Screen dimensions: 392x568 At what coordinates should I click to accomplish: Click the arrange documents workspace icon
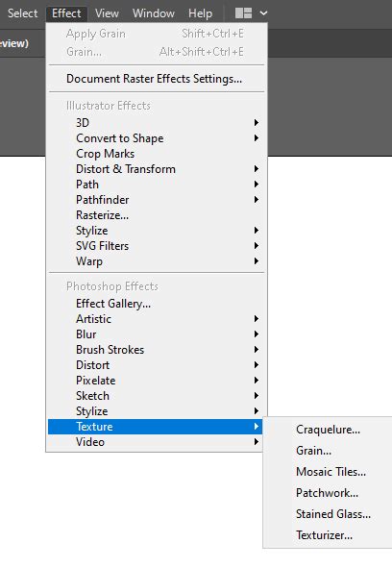point(243,13)
